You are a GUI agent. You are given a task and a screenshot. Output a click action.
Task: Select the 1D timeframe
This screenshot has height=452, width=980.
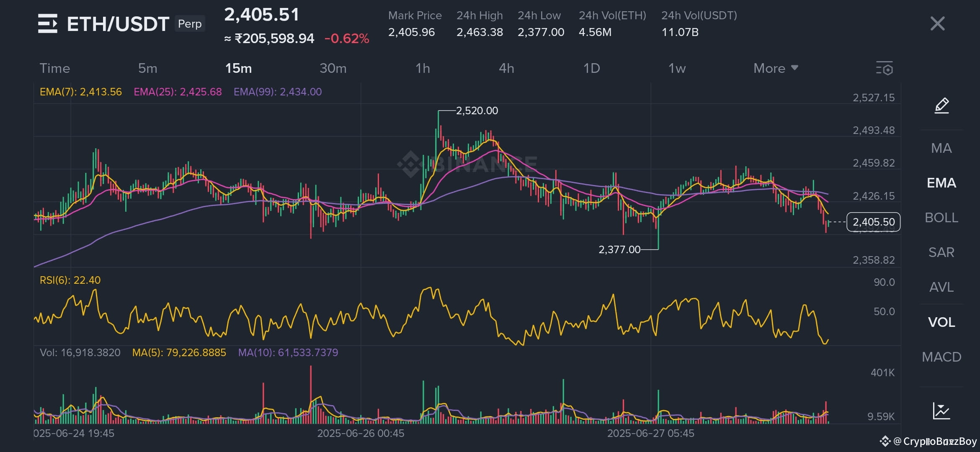click(591, 68)
